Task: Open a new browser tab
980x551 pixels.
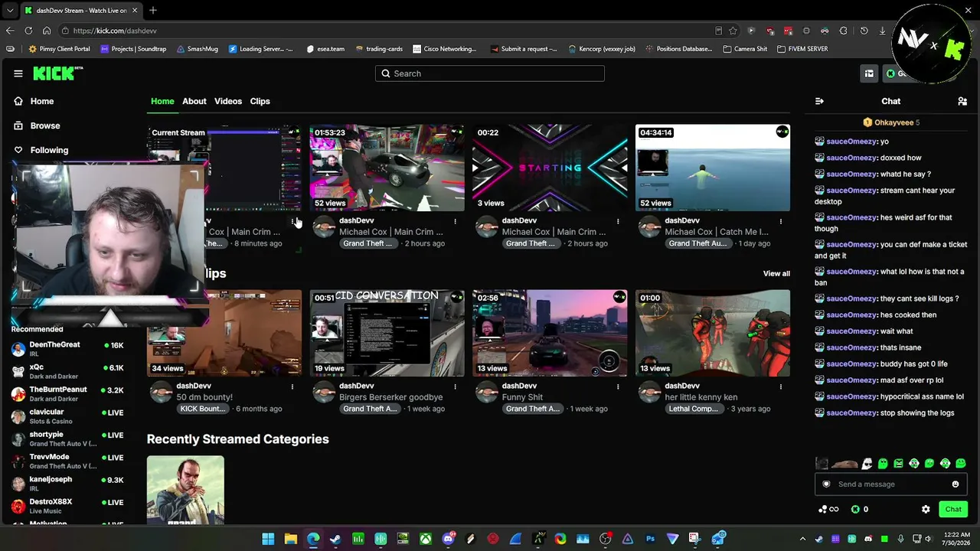Action: pos(153,10)
